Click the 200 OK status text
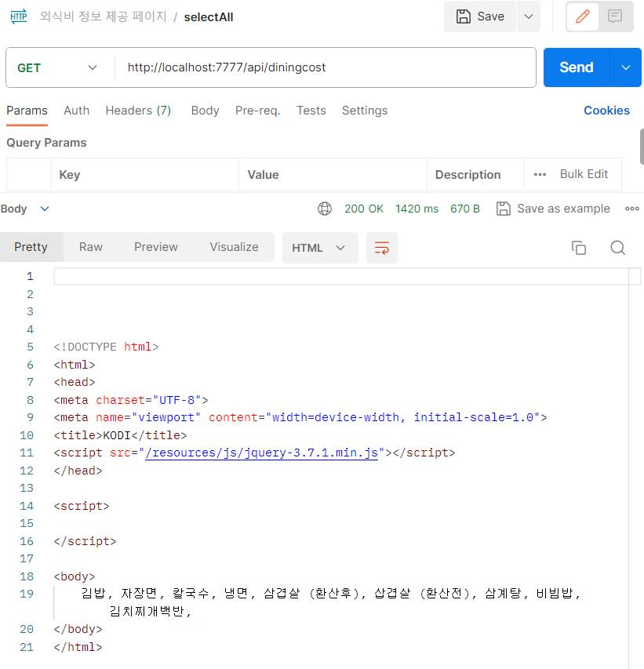644x669 pixels. [x=364, y=209]
